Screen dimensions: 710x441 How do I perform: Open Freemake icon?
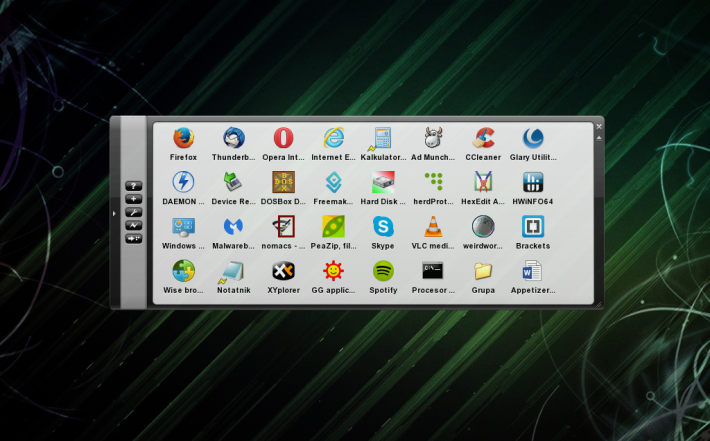tap(333, 182)
